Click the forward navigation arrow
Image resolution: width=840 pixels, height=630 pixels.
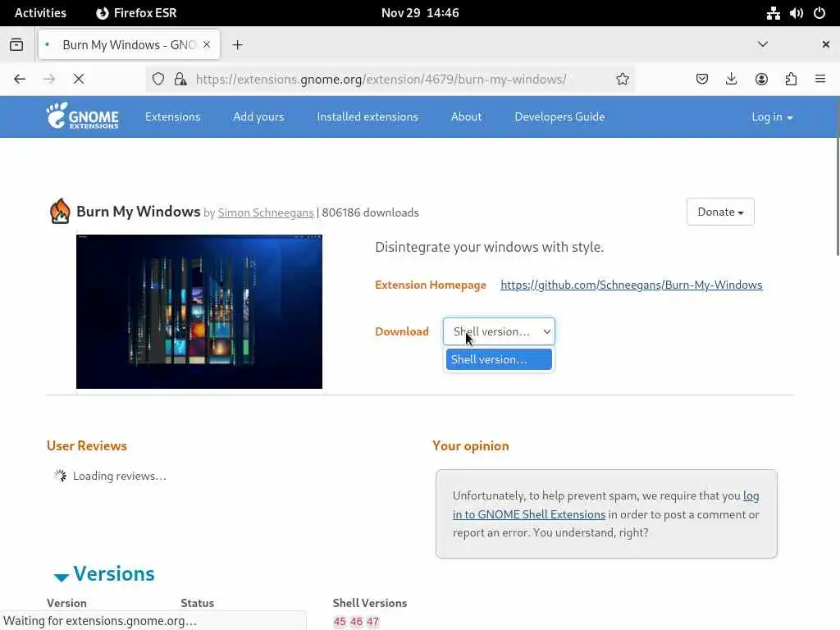click(x=49, y=80)
